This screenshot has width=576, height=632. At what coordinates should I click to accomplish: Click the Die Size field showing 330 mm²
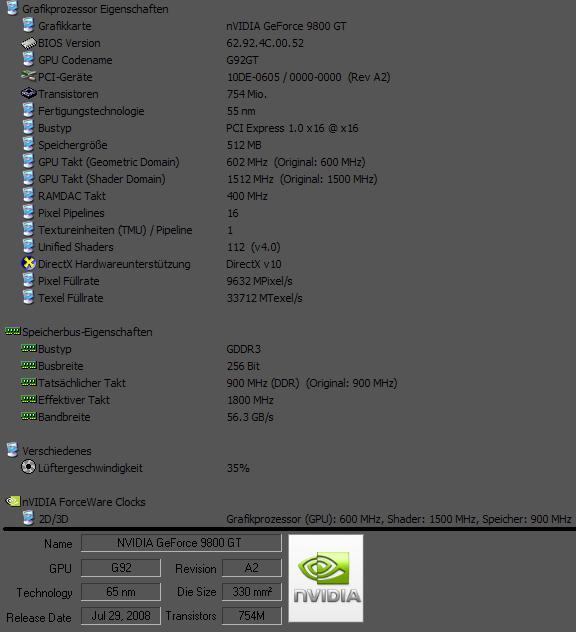[x=252, y=592]
